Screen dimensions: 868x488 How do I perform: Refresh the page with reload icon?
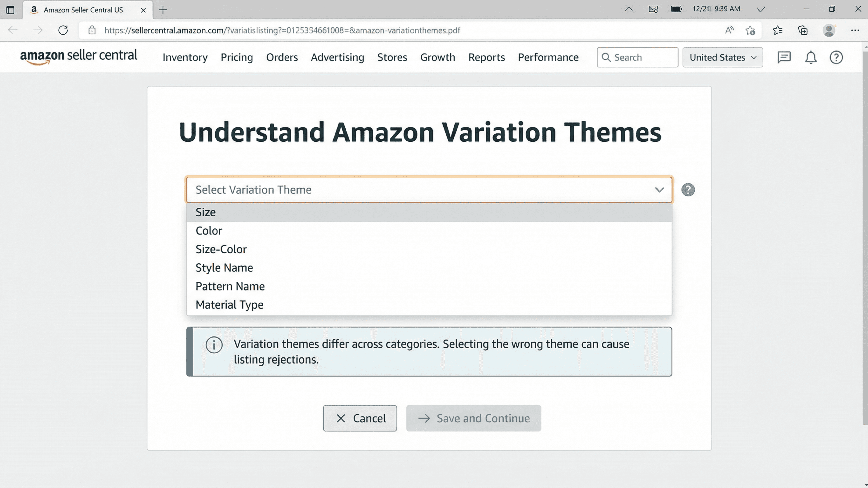[x=63, y=30]
